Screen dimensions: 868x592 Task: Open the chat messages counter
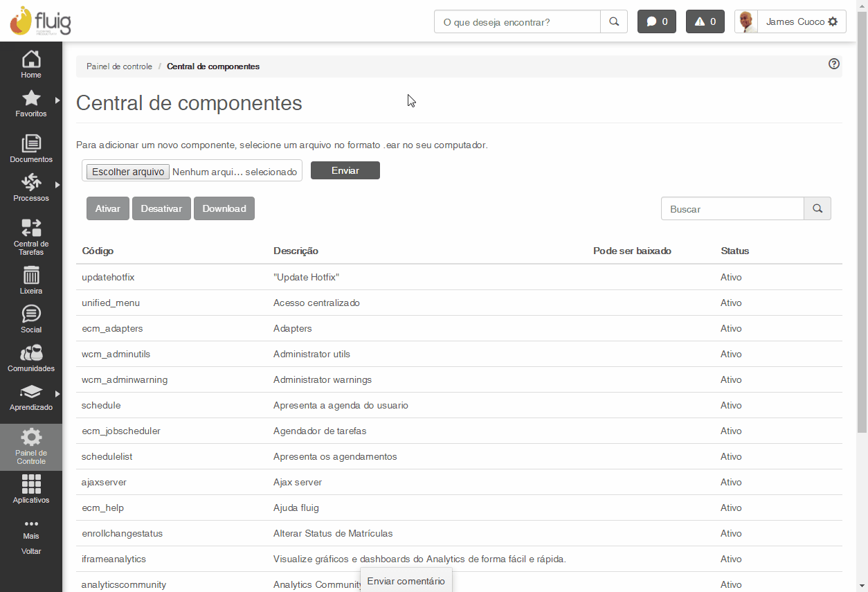pyautogui.click(x=657, y=21)
